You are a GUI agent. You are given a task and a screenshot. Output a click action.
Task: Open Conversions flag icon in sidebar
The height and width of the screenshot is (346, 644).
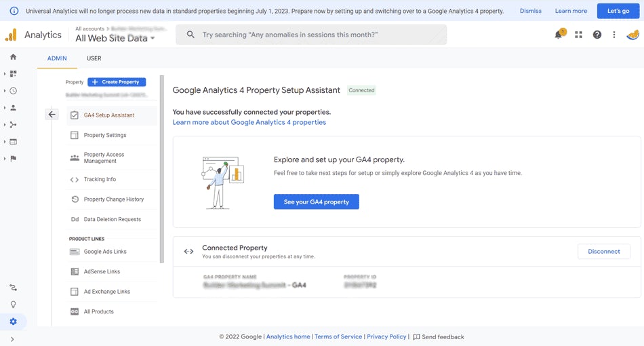13,158
